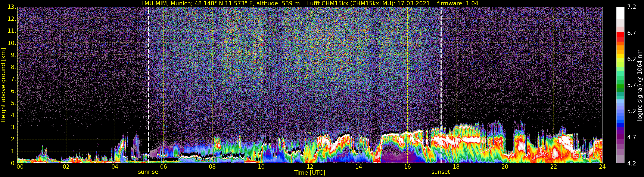Select the "sunset" label under the axis
The width and height of the screenshot is (644, 177).
click(441, 172)
